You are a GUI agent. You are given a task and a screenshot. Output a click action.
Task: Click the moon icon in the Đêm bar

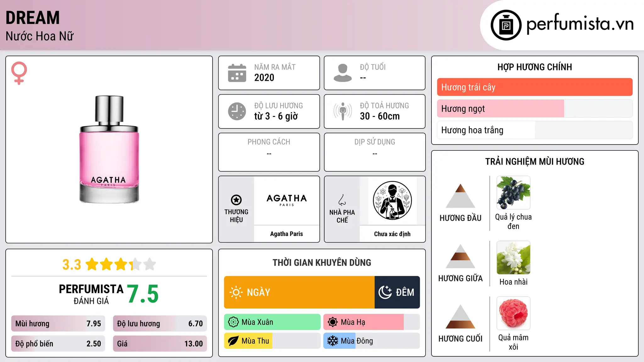[x=385, y=292]
